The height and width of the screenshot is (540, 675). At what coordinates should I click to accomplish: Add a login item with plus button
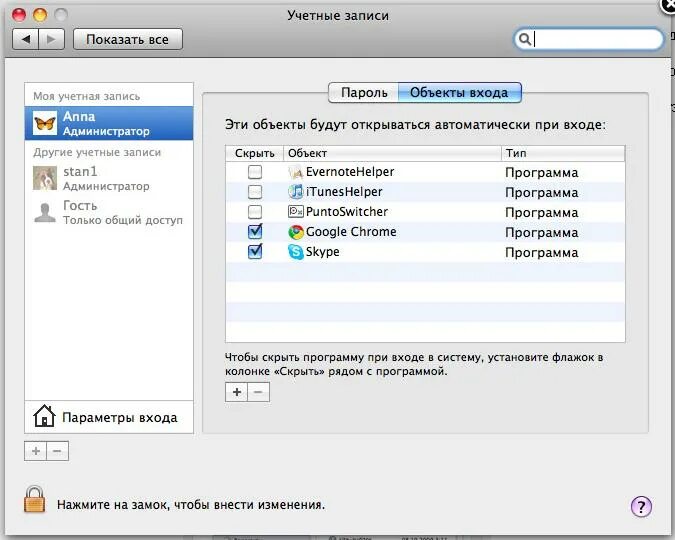pos(237,392)
